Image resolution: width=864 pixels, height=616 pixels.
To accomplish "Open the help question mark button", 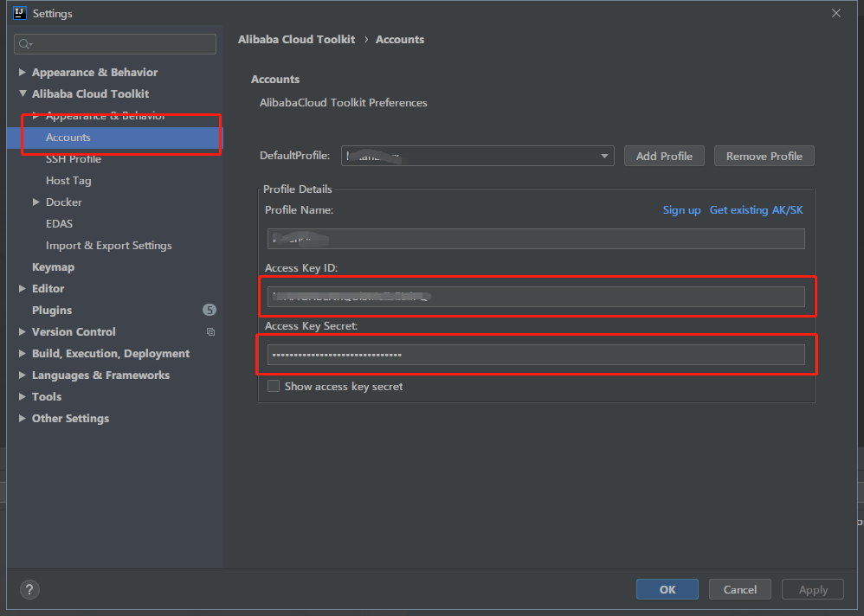I will [x=29, y=589].
